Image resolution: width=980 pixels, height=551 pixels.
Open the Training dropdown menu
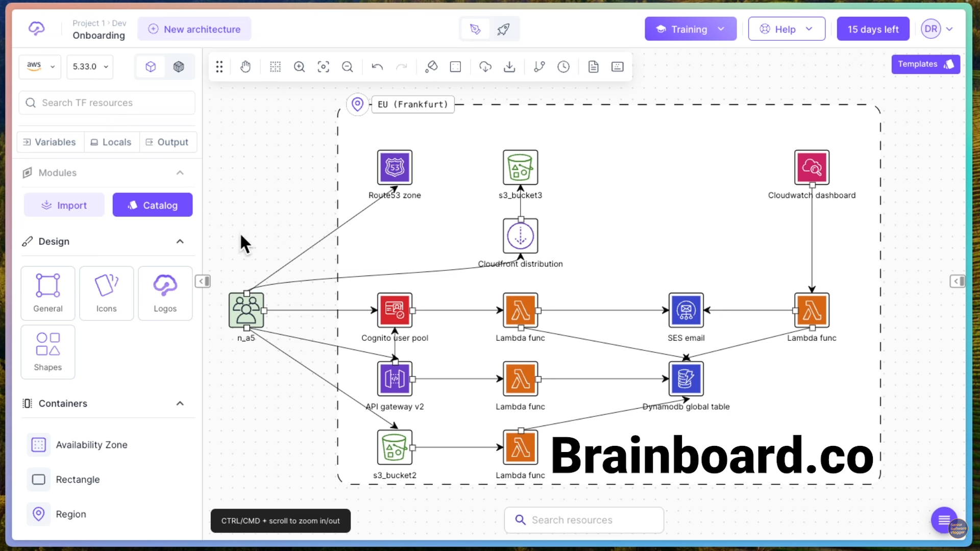coord(690,29)
